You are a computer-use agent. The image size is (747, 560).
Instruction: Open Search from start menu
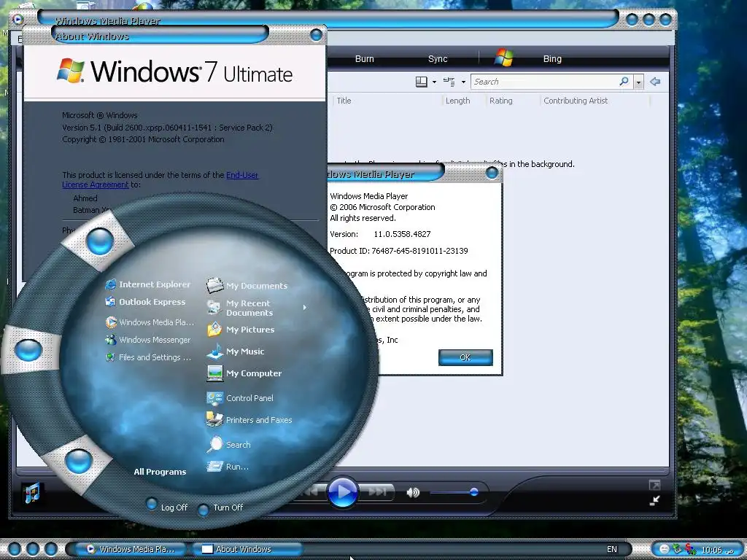(x=228, y=445)
